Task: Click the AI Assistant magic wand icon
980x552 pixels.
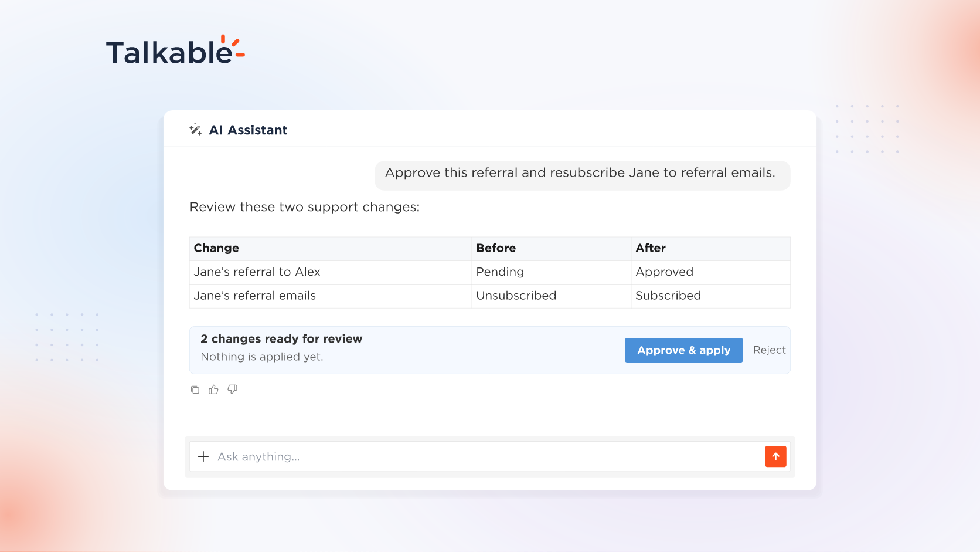Action: [x=195, y=130]
